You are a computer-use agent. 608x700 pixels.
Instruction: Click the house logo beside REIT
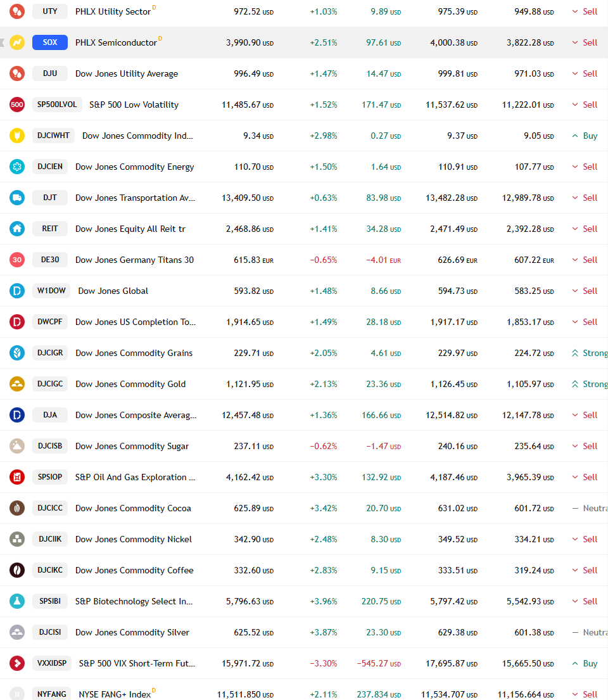(17, 229)
